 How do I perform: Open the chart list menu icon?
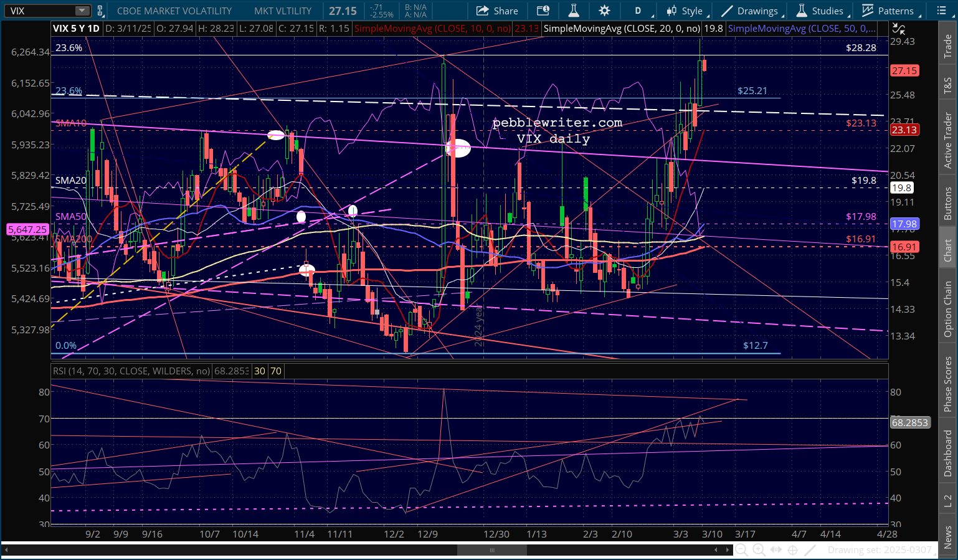(x=941, y=11)
